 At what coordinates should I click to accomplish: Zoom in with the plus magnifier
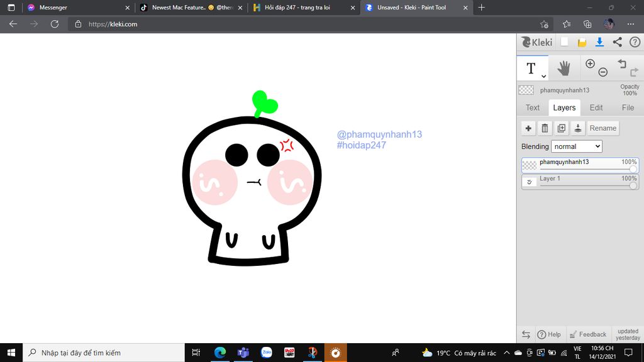pyautogui.click(x=590, y=63)
